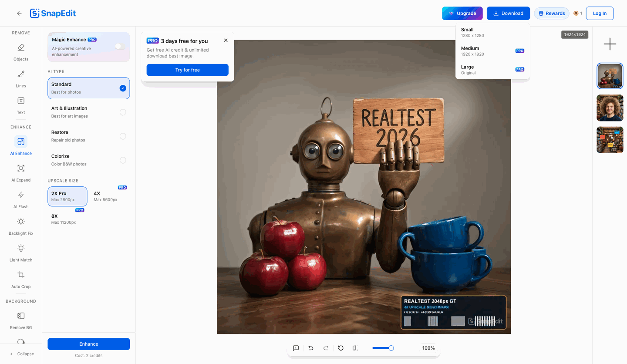Adjust the zoom slider handle
The width and height of the screenshot is (627, 364).
click(391, 348)
